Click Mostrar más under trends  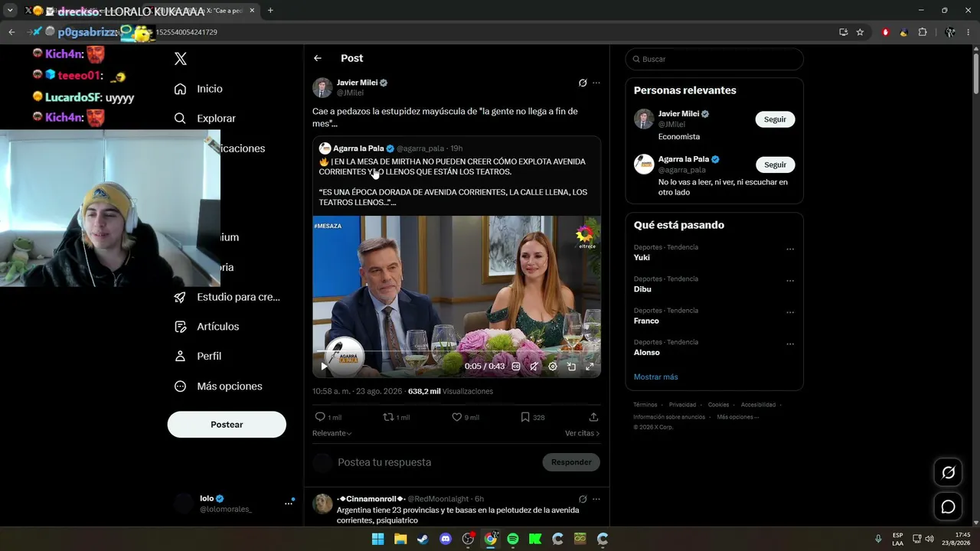pyautogui.click(x=655, y=377)
